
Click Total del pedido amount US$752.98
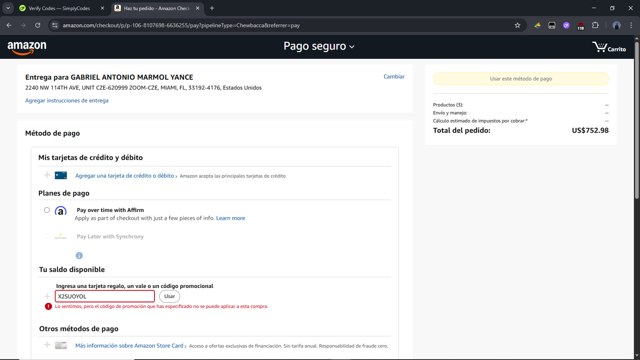(590, 131)
